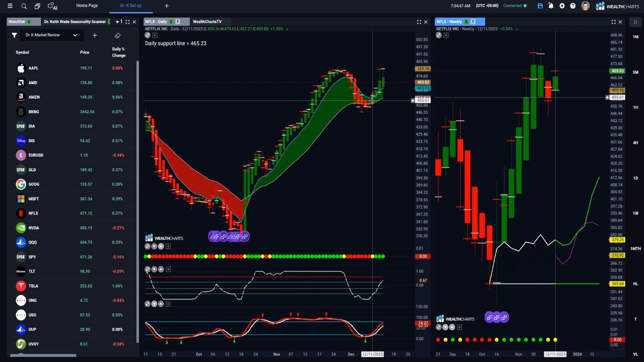The image size is (644, 362).
Task: Add indicator on NFLX Weekly main pane
Action: pos(446,35)
